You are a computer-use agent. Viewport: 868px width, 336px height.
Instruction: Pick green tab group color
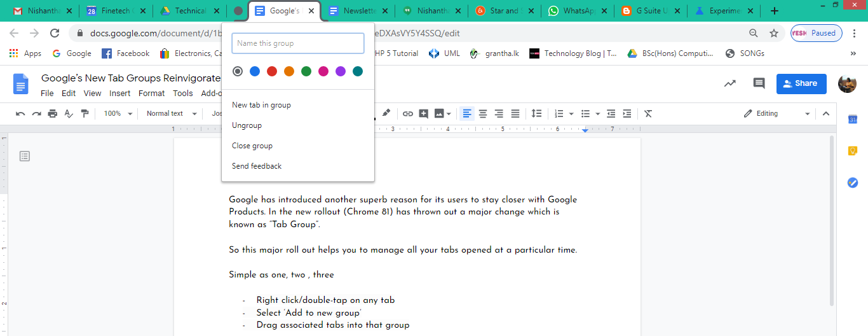click(306, 72)
